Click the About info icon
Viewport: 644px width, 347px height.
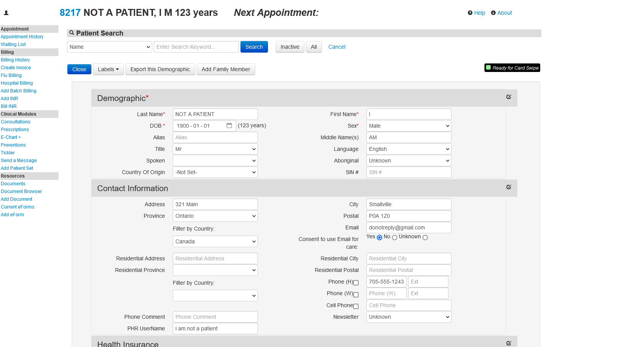tap(493, 13)
